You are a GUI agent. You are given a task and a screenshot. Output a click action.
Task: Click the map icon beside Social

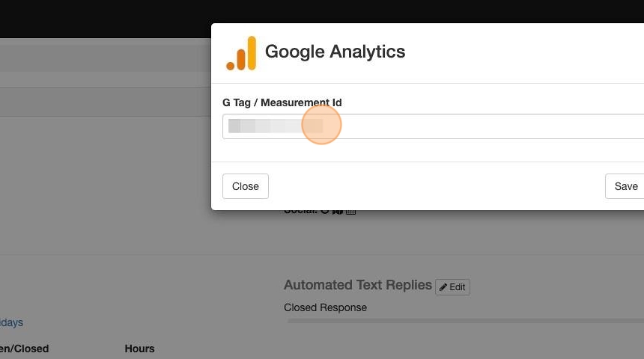[x=338, y=212]
